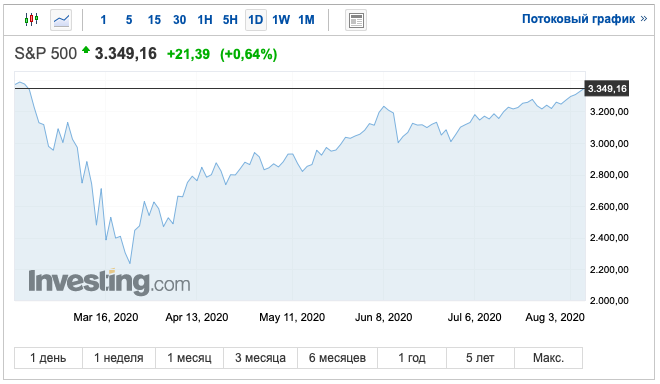This screenshot has width=660, height=384.
Task: Switch range to 5 лет
Action: click(x=480, y=358)
